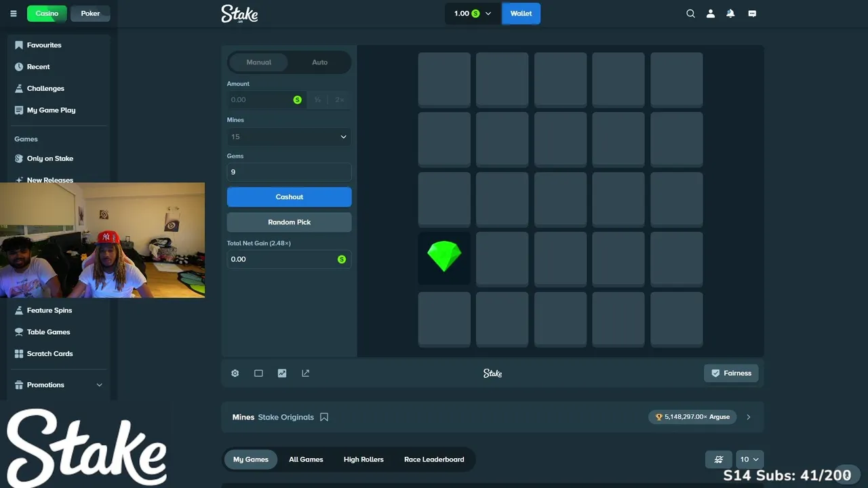Viewport: 868px width, 488px height.
Task: Click the revealed green gem tile
Action: 444,258
